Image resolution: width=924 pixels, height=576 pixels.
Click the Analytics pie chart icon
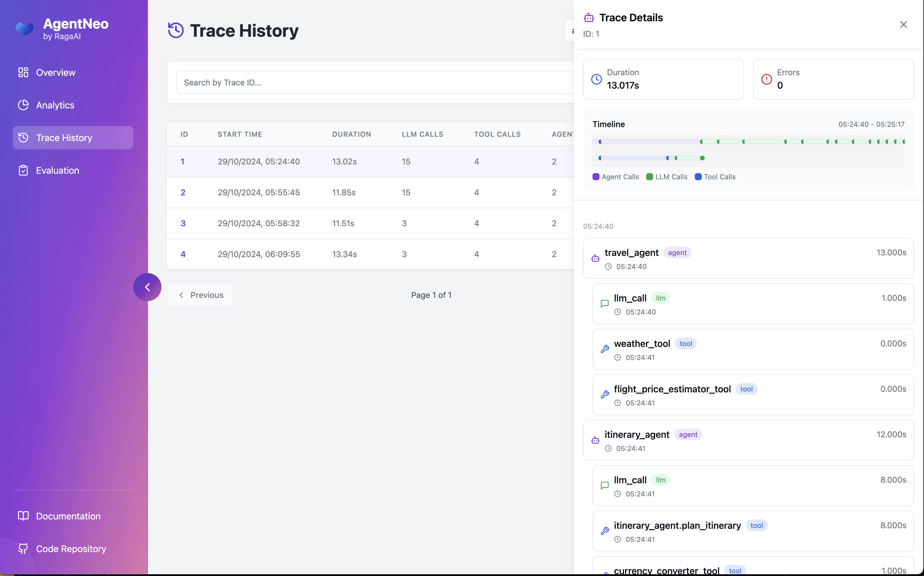click(23, 105)
